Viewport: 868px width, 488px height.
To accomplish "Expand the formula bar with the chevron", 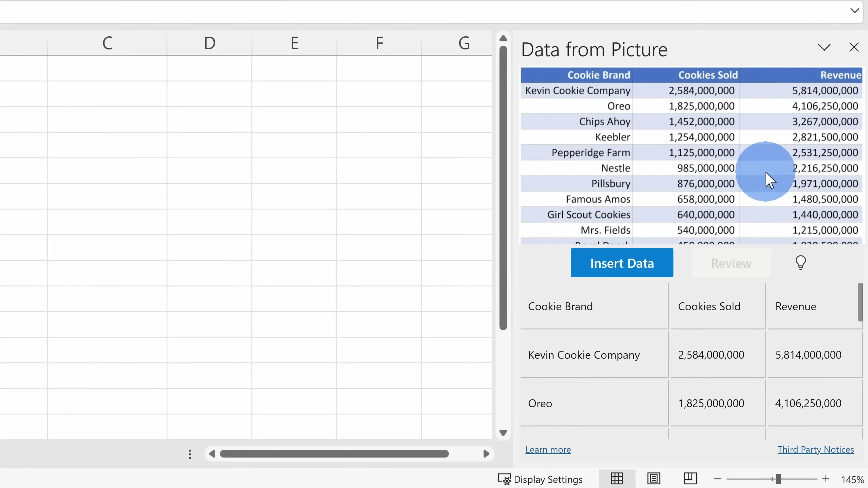I will pyautogui.click(x=854, y=10).
